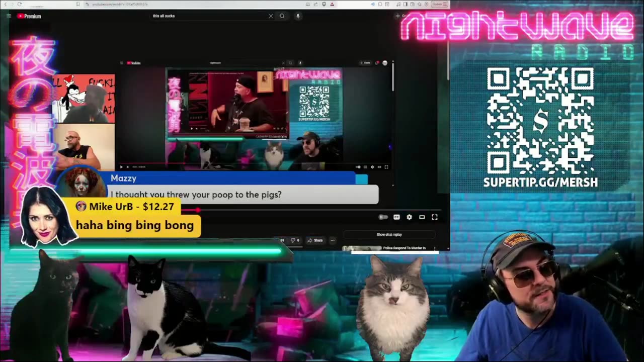Toggle autoplay in the nested player
The width and height of the screenshot is (644, 362).
click(358, 167)
